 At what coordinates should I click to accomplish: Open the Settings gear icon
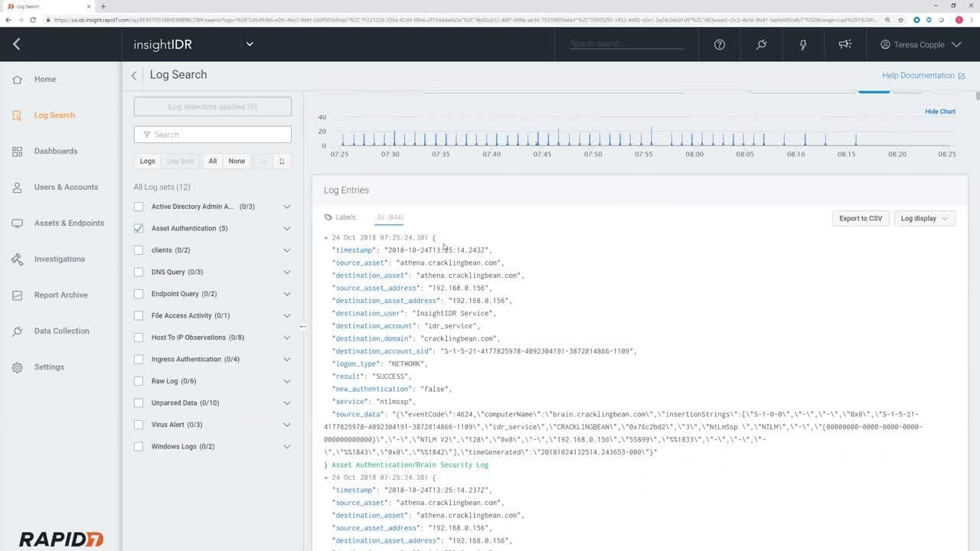tap(17, 367)
